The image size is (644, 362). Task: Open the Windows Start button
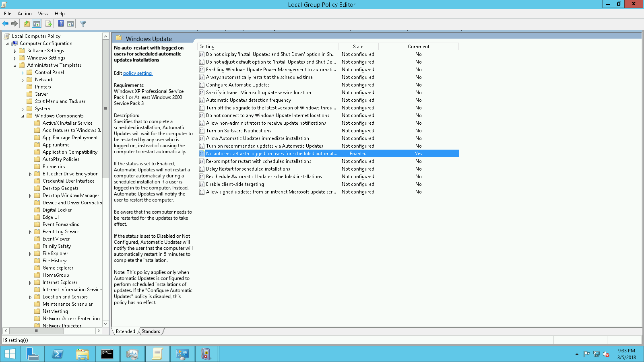10,354
